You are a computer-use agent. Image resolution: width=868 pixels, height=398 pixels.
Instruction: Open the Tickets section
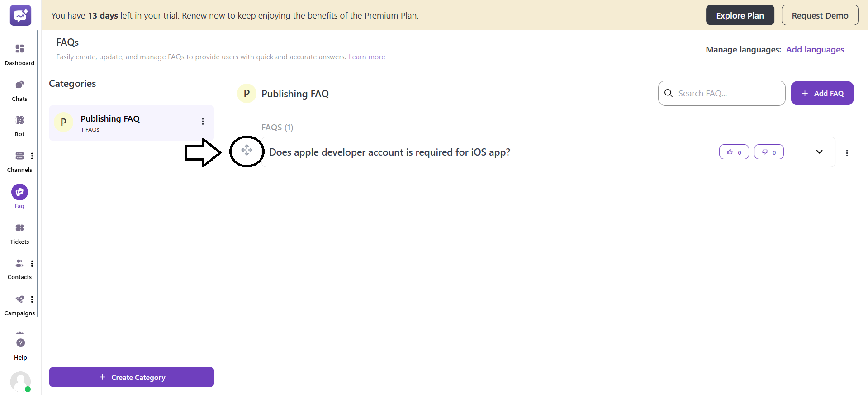coord(19,234)
